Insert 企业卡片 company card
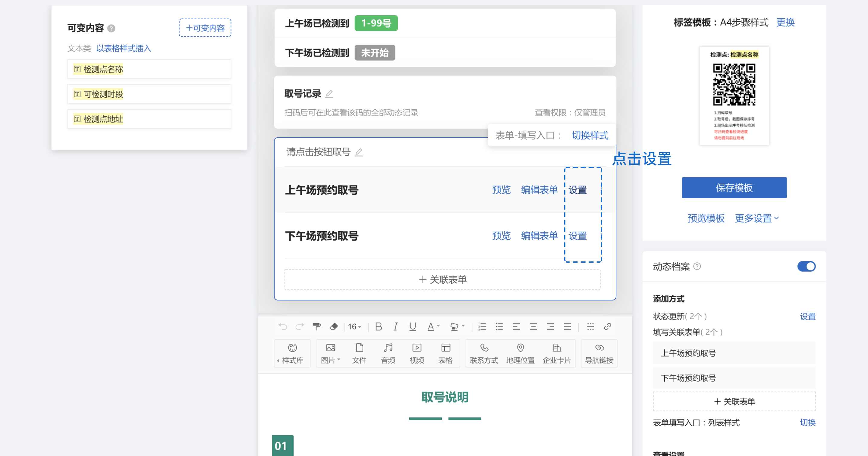 557,353
